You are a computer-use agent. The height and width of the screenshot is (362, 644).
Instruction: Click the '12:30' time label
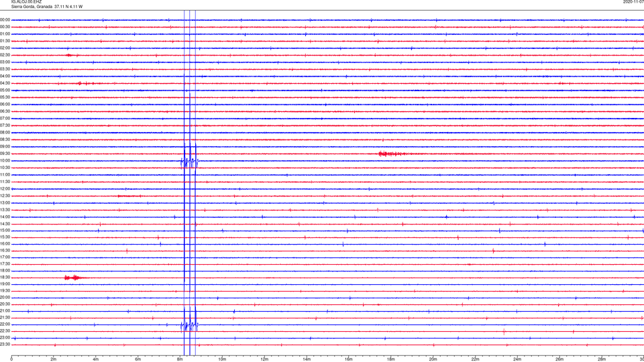coord(5,196)
